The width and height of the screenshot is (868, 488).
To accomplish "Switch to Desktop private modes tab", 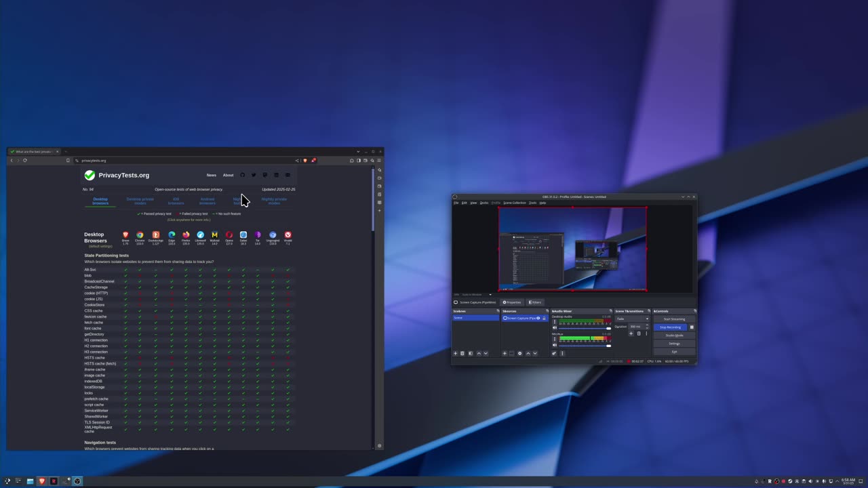I will click(x=140, y=201).
